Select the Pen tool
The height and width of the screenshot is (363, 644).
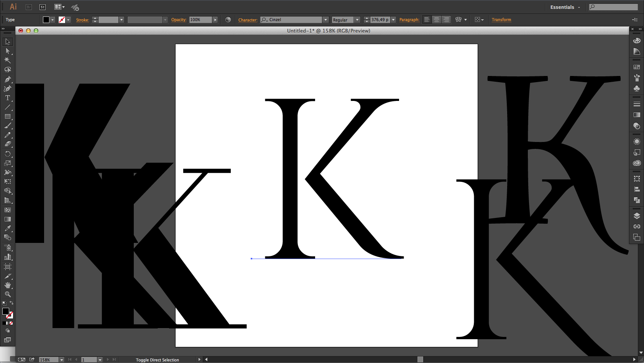click(8, 79)
